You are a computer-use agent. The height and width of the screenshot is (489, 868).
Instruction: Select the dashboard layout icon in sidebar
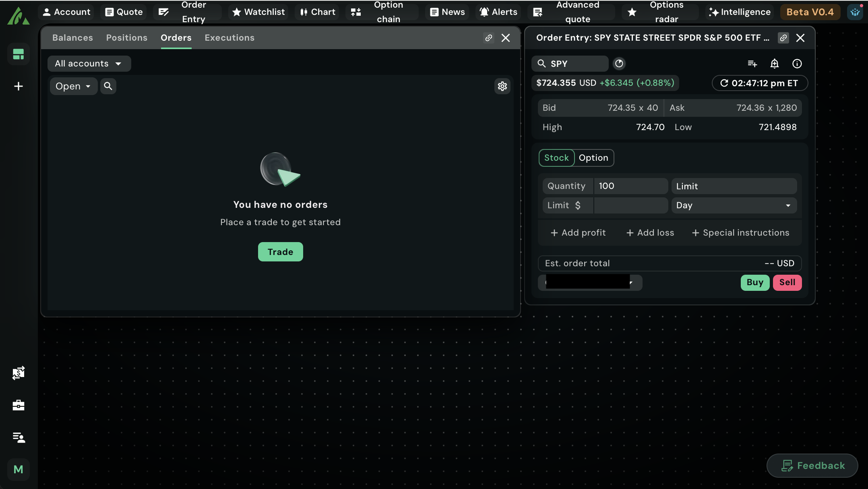tap(19, 54)
